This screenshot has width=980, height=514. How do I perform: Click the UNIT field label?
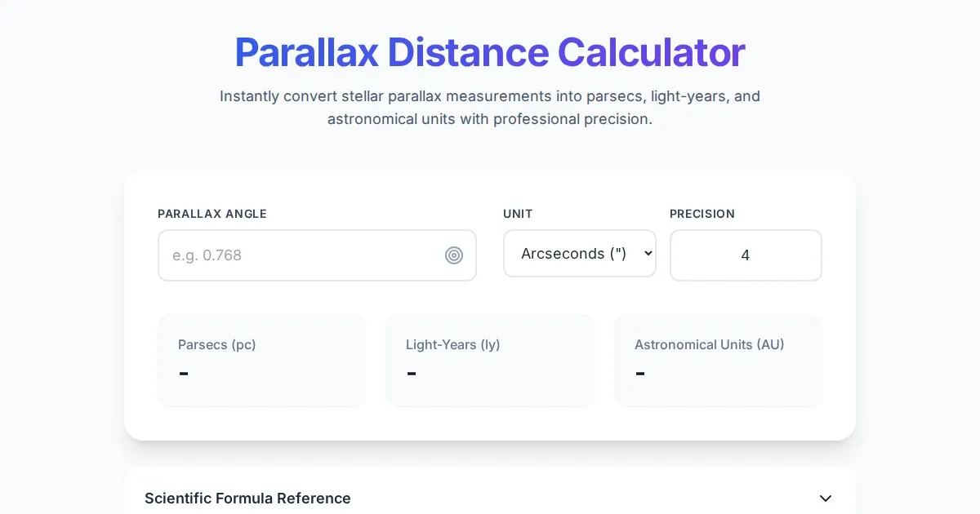[x=518, y=214]
